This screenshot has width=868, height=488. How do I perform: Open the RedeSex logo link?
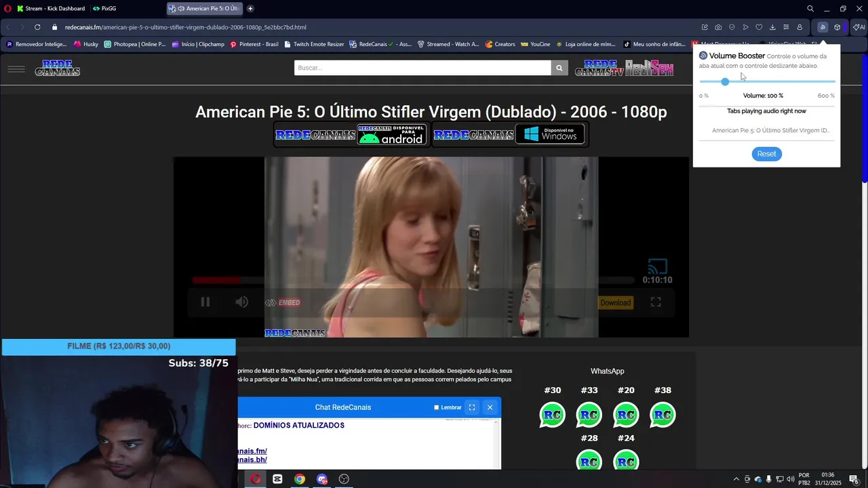click(x=649, y=68)
